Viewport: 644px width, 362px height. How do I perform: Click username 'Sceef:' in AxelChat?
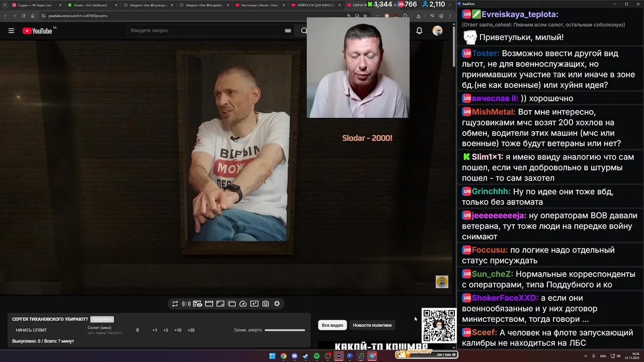click(x=485, y=332)
